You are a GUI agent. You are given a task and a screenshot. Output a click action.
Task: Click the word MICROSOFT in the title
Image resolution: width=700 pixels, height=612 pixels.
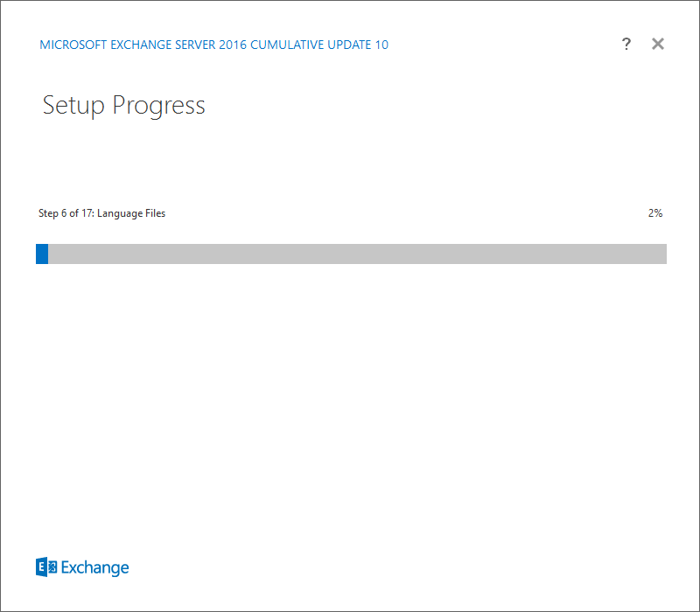click(x=73, y=45)
